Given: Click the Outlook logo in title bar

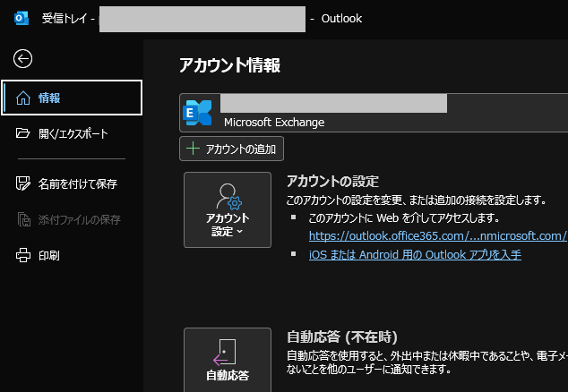Looking at the screenshot, I should pos(22,18).
